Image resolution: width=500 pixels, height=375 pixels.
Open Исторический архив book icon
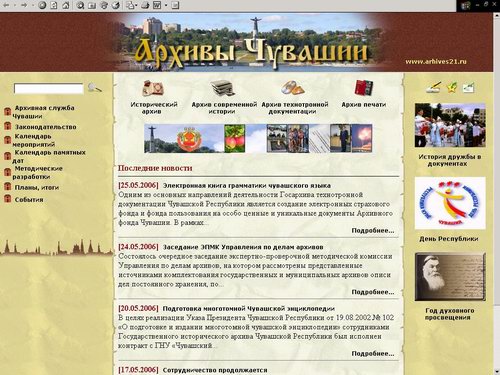point(152,88)
